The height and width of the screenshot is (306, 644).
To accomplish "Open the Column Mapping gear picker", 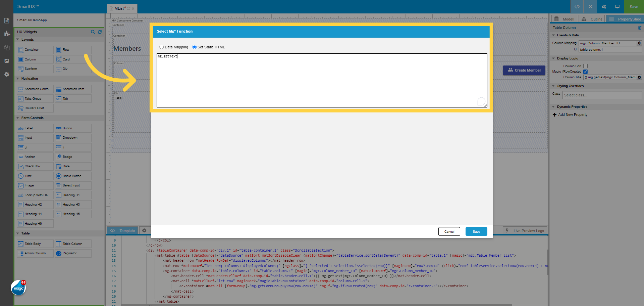I will [639, 43].
